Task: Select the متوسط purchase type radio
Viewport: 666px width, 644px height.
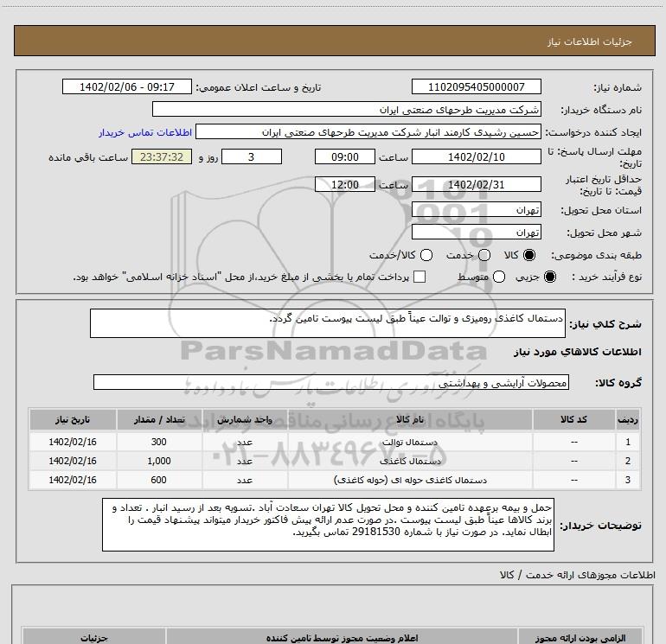Action: 499,277
